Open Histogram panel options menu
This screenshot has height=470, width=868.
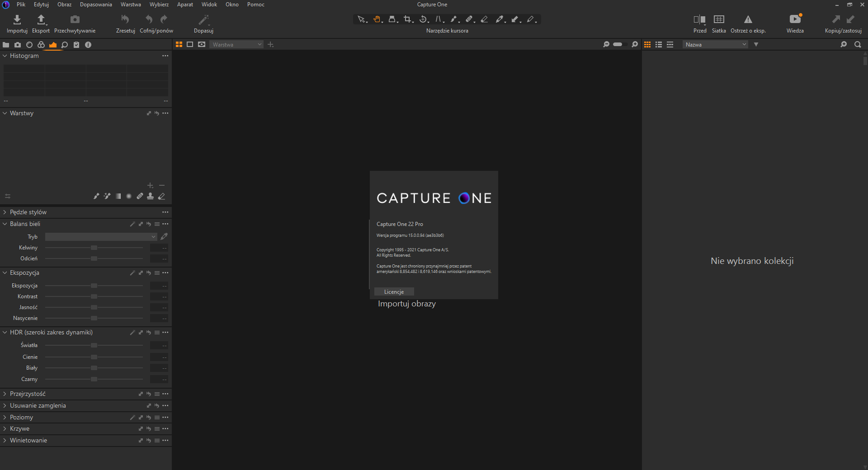(165, 56)
